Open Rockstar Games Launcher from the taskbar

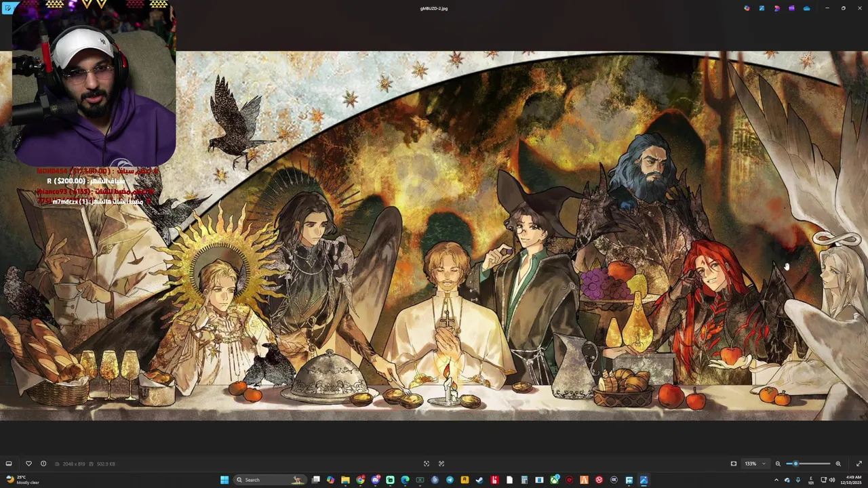(x=465, y=480)
